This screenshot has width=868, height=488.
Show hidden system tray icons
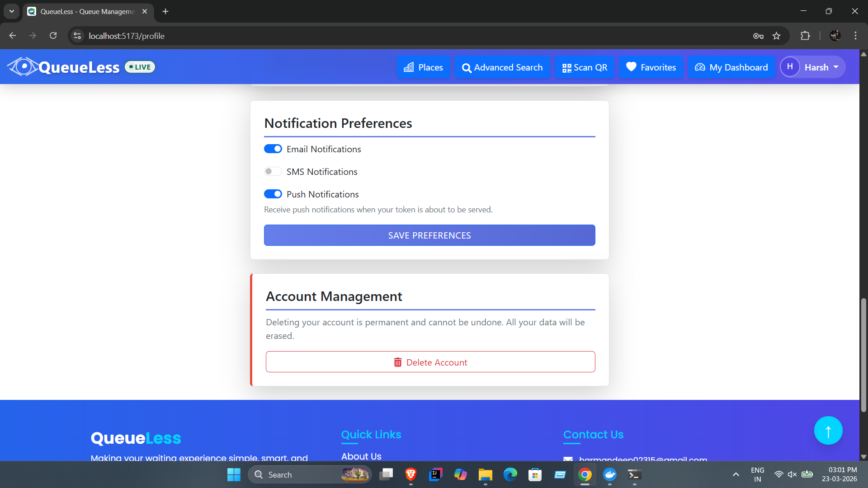point(736,474)
